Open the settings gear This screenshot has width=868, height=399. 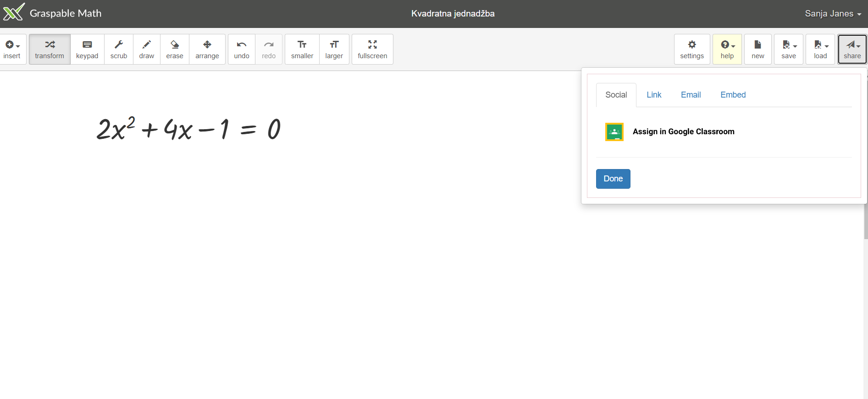pyautogui.click(x=692, y=49)
